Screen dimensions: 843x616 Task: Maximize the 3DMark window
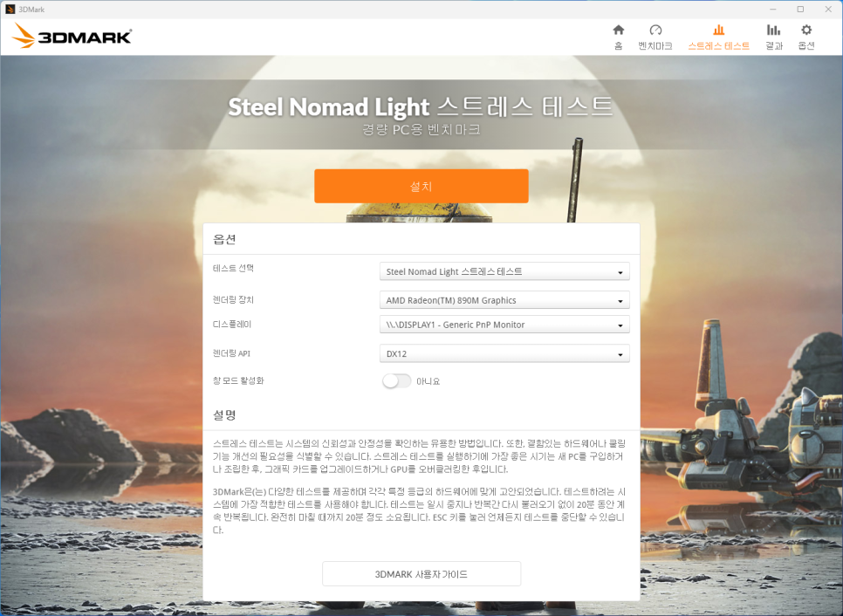tap(800, 9)
